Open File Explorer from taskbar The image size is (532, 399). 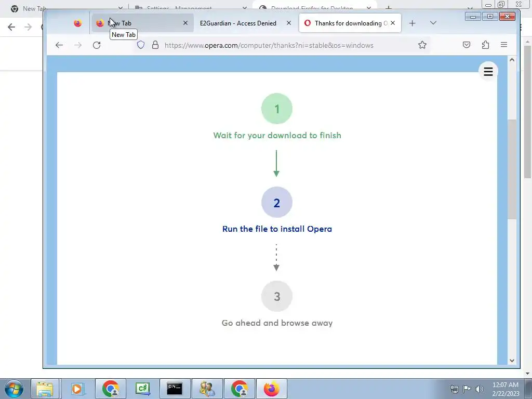[45, 389]
